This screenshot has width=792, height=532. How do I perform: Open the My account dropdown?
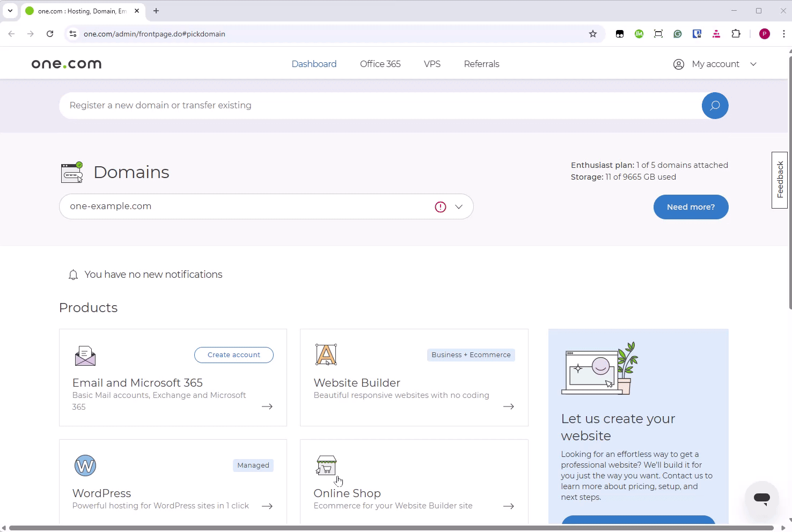(715, 64)
